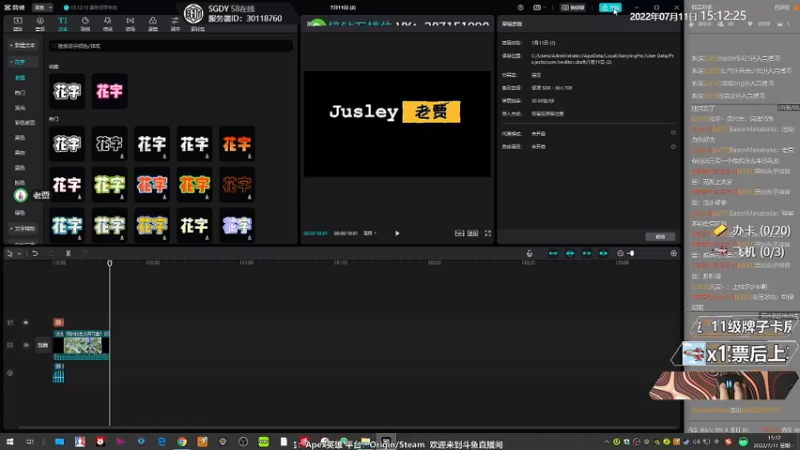Screen dimensions: 800x450
Task: Select the Green (绿色) category
Action: (20, 213)
